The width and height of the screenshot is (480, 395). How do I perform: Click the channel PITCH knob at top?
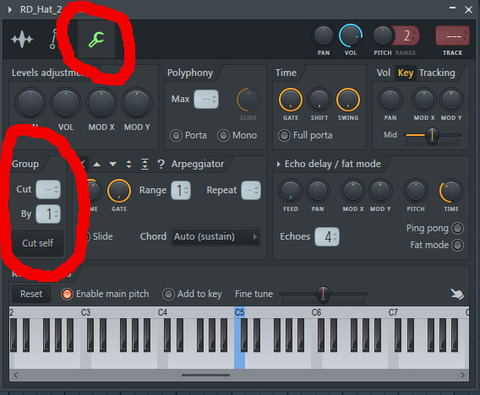(x=382, y=36)
